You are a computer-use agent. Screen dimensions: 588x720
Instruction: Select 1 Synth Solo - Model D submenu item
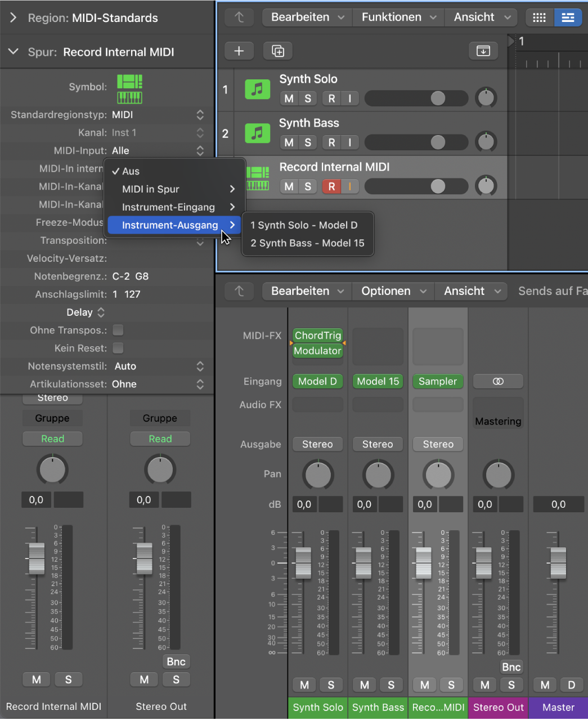tap(304, 225)
